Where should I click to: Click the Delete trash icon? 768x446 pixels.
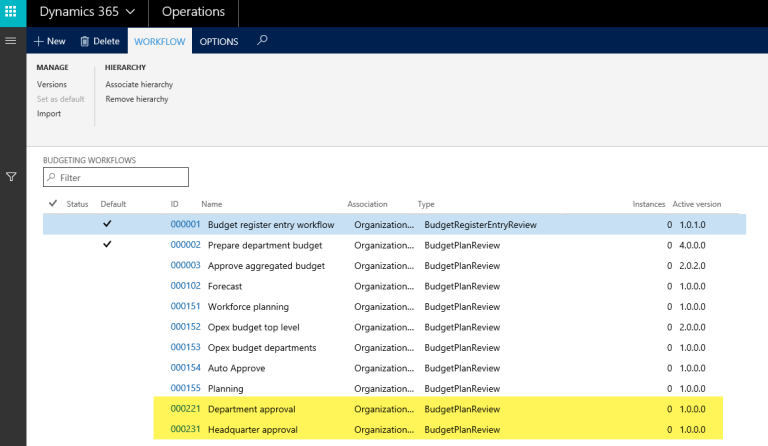(x=85, y=41)
